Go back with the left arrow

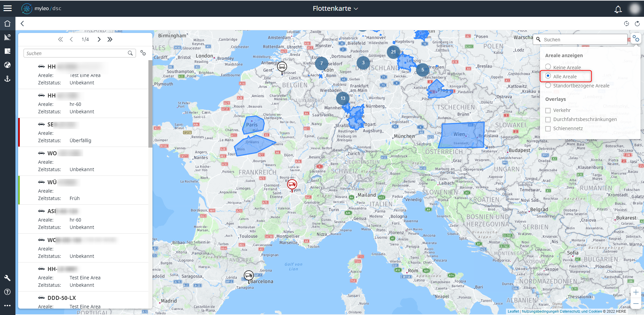pyautogui.click(x=22, y=24)
